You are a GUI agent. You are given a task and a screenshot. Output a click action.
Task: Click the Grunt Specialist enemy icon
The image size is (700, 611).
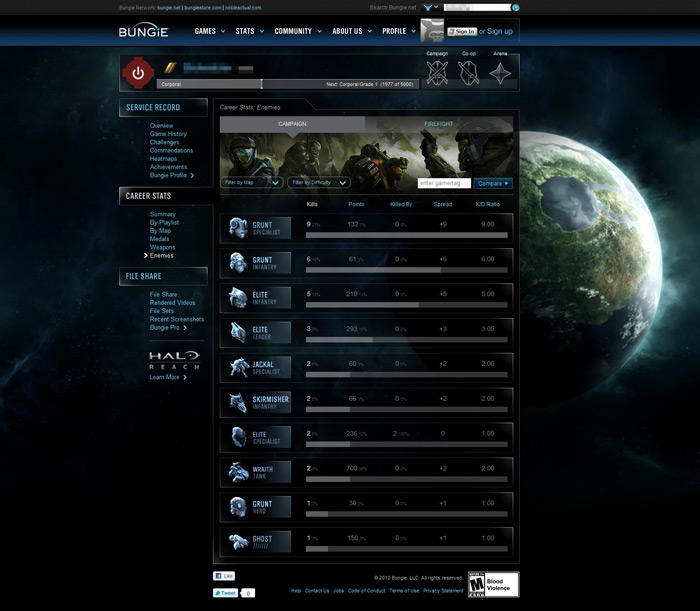coord(237,228)
